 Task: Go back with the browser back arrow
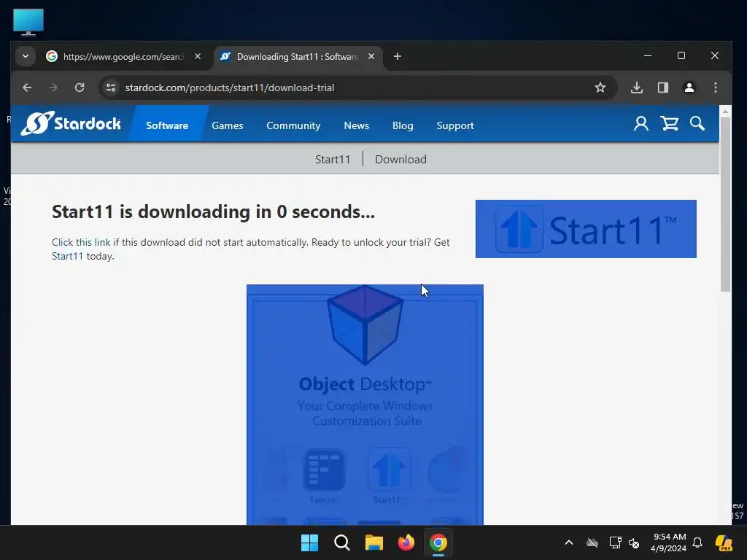27,87
